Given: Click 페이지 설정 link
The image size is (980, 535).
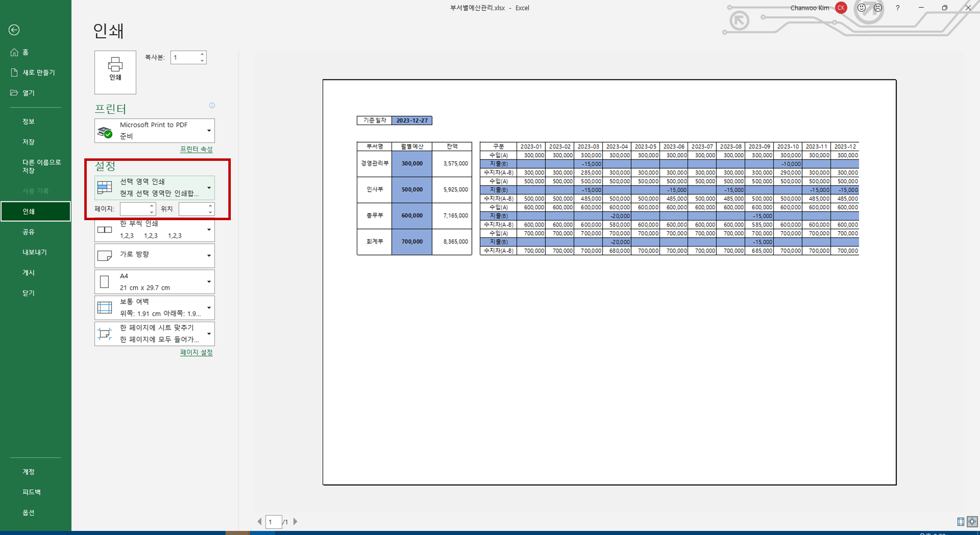Looking at the screenshot, I should pos(196,352).
